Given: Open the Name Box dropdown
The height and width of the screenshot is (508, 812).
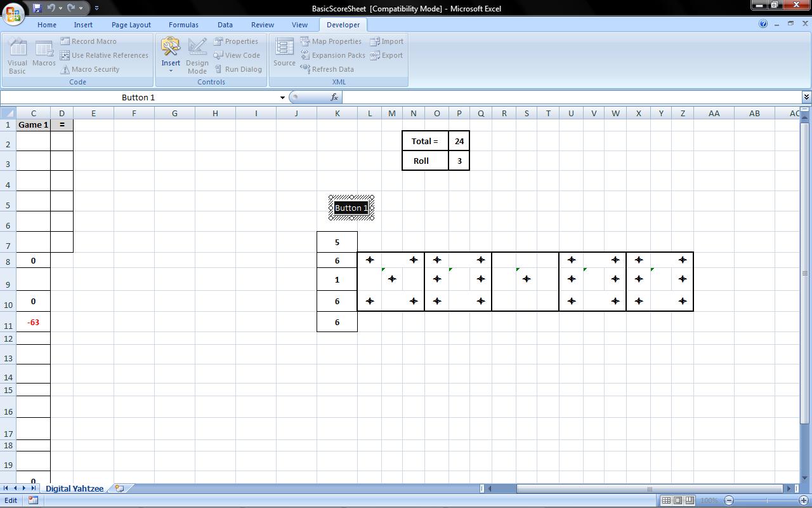Looking at the screenshot, I should click(x=282, y=97).
